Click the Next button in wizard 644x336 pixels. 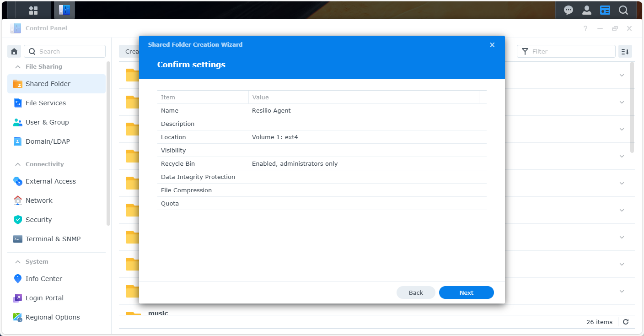466,293
